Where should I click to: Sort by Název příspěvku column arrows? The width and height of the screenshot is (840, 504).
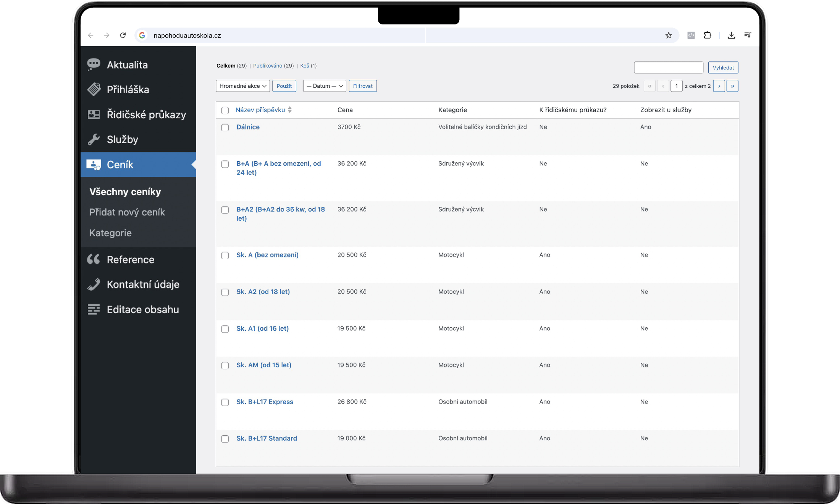(x=290, y=110)
